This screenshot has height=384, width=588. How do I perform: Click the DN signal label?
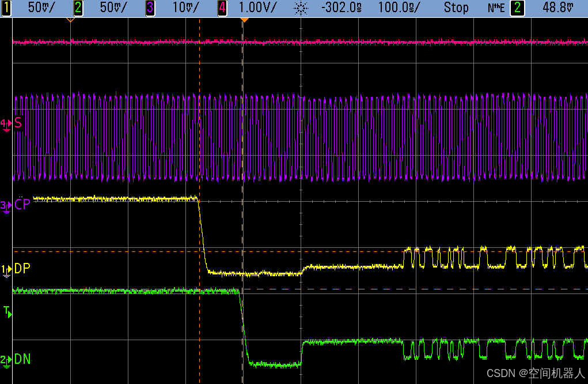point(22,359)
